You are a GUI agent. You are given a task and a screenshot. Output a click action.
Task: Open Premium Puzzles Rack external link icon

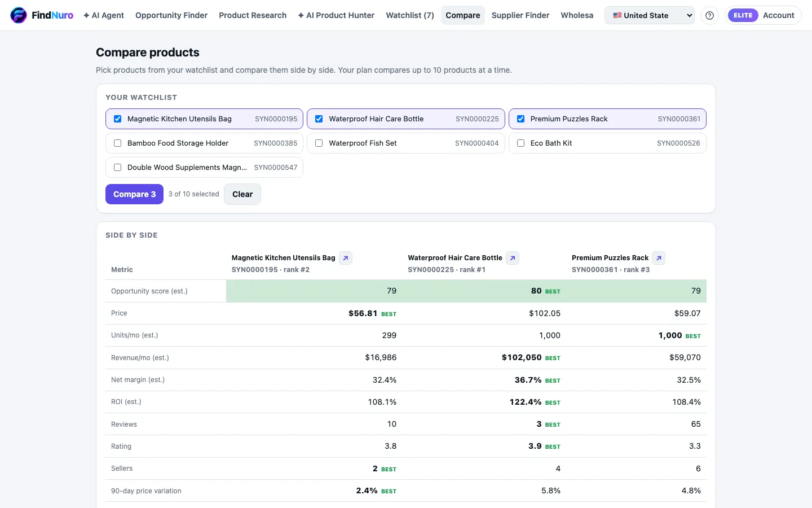659,258
